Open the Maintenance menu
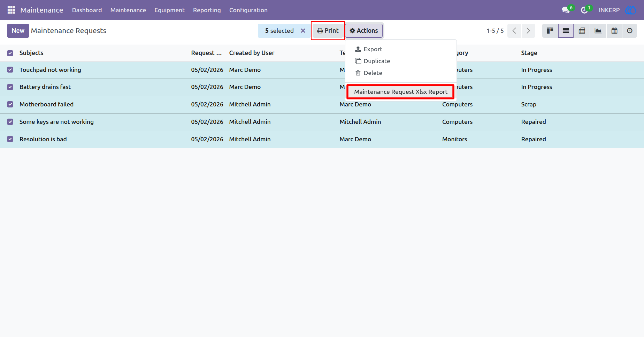The width and height of the screenshot is (644, 337). [x=128, y=10]
